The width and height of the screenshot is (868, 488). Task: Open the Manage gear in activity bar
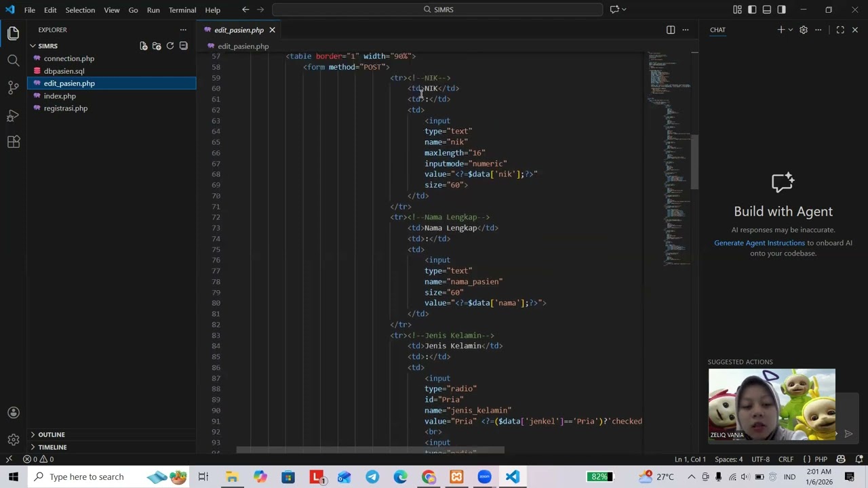pyautogui.click(x=13, y=440)
